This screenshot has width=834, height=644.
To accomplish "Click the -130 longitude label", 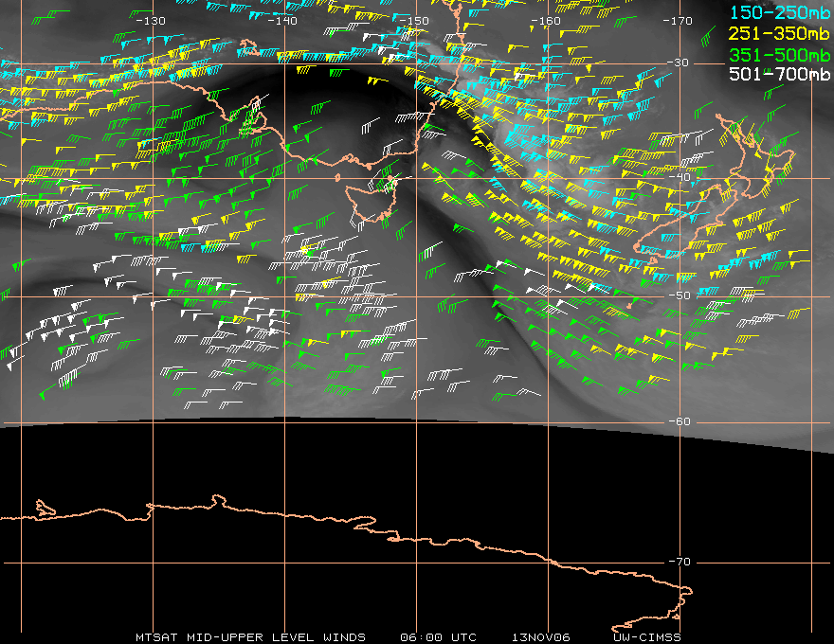I will point(151,21).
